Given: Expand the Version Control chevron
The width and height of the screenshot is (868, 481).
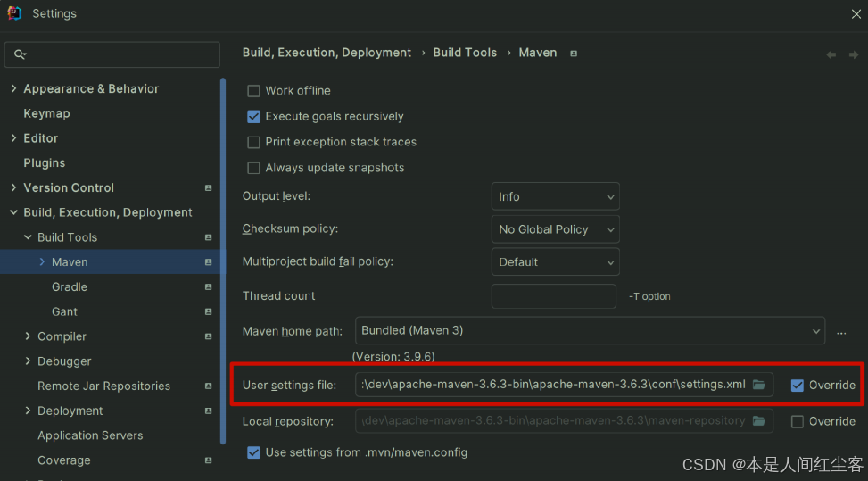Looking at the screenshot, I should [14, 188].
